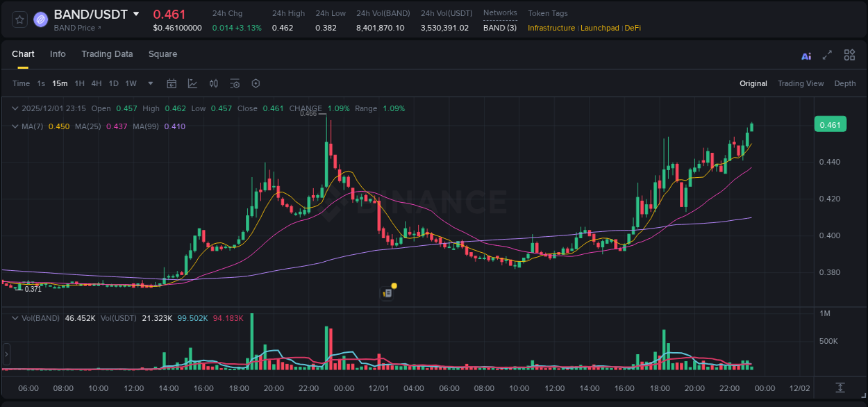Open the Go-to-date calendar icon
This screenshot has width=868, height=407.
[x=172, y=83]
